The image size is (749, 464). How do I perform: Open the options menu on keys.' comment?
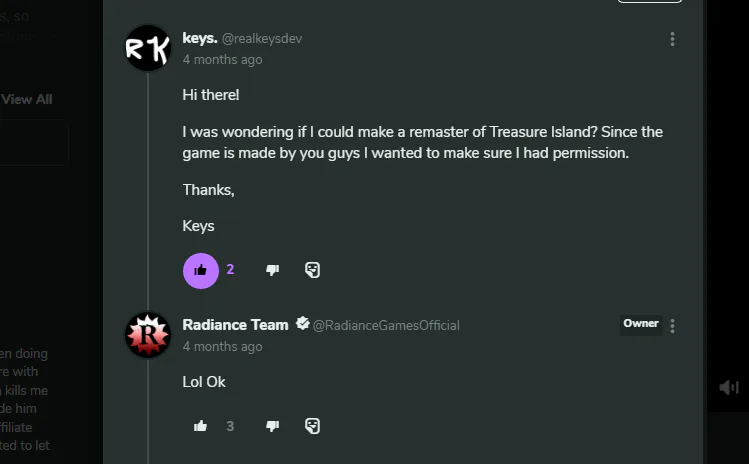click(672, 39)
